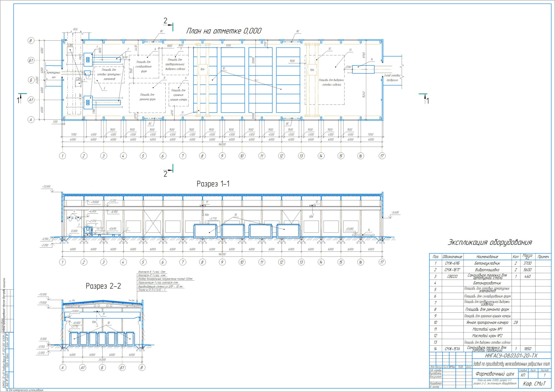The height and width of the screenshot is (392, 555).
Task: Select the heading 'Разрез 2–2'
Action: click(x=103, y=286)
